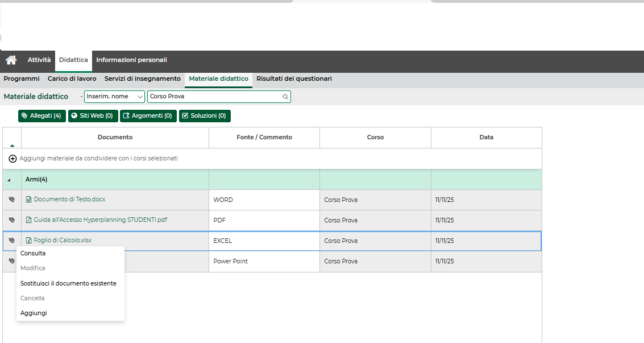The width and height of the screenshot is (644, 343).
Task: Toggle the Allegati (4) filter button
Action: coord(42,116)
